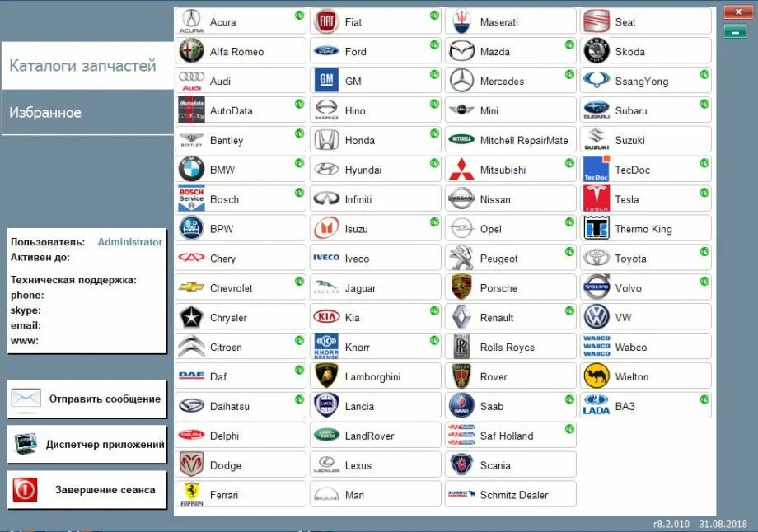The height and width of the screenshot is (532, 758).
Task: Select the Bosch Service catalog
Action: coord(241,198)
